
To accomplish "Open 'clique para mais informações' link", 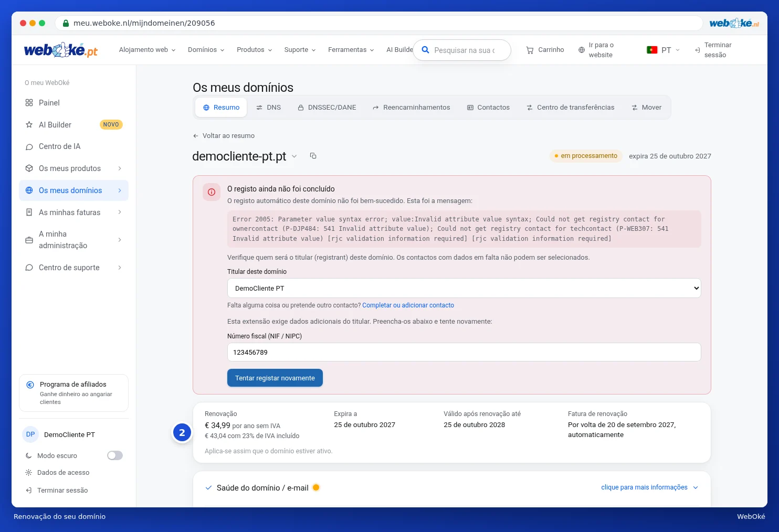I will coord(649,487).
